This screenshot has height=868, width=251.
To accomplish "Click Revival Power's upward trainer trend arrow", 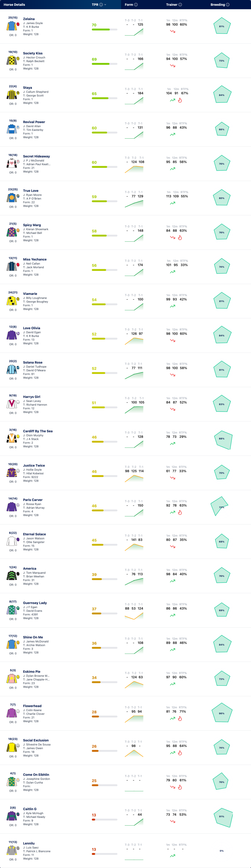I will [x=173, y=135].
